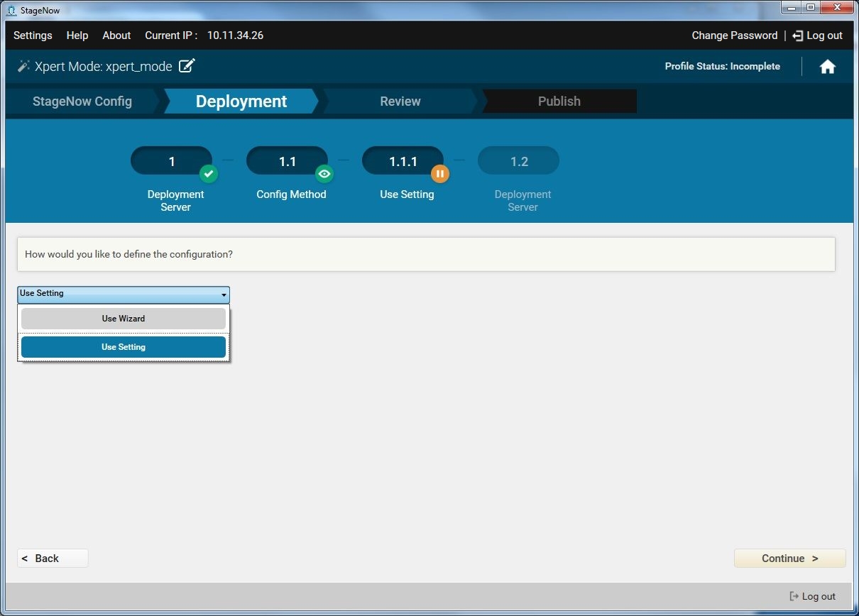The height and width of the screenshot is (616, 859).
Task: Click orange pause icon on step 1.1.1
Action: pos(440,173)
